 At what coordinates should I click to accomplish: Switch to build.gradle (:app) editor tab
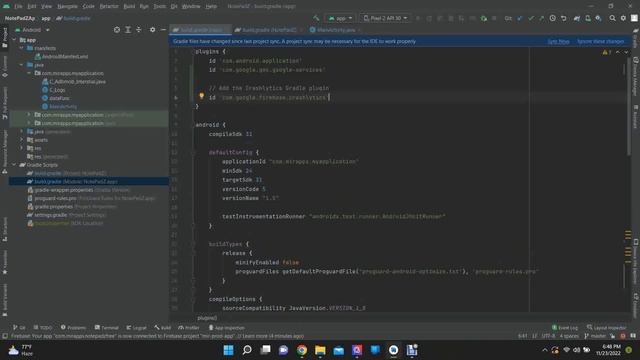[199, 30]
